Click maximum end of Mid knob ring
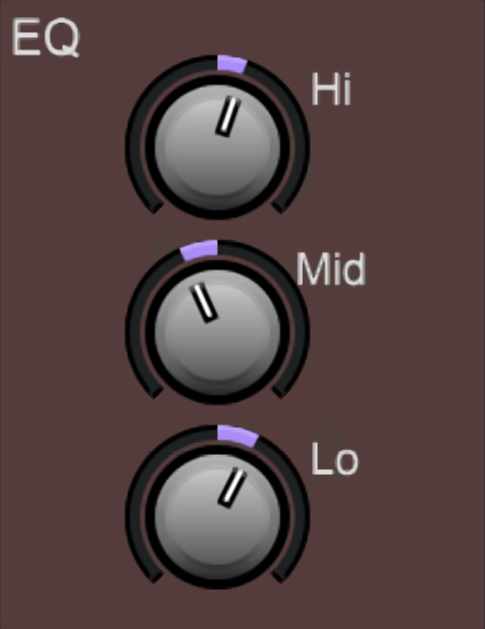The width and height of the screenshot is (485, 629). pyautogui.click(x=280, y=392)
